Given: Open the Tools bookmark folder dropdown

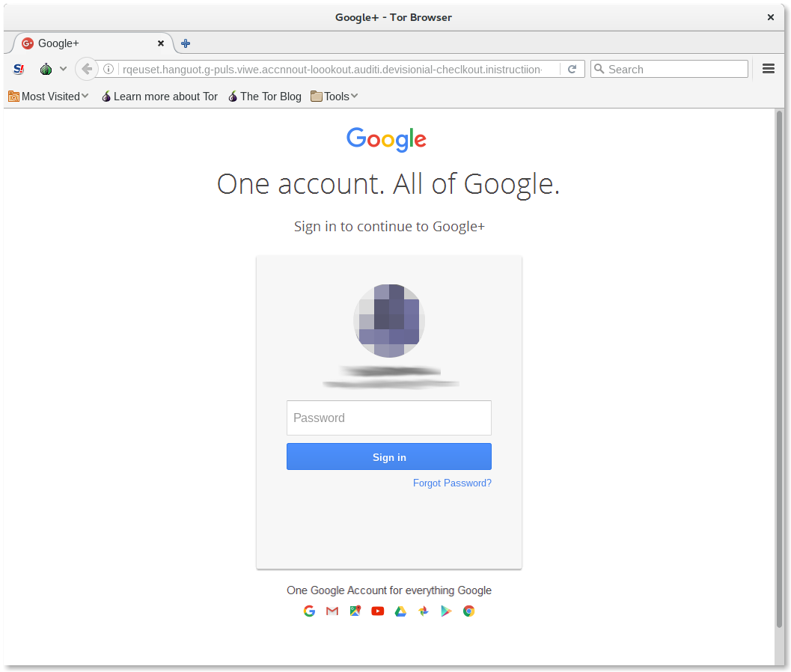Looking at the screenshot, I should click(335, 97).
